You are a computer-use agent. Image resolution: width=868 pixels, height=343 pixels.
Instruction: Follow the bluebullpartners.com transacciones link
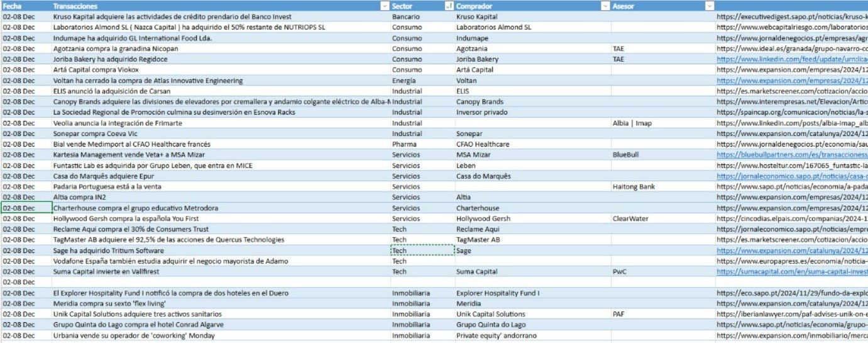792,155
